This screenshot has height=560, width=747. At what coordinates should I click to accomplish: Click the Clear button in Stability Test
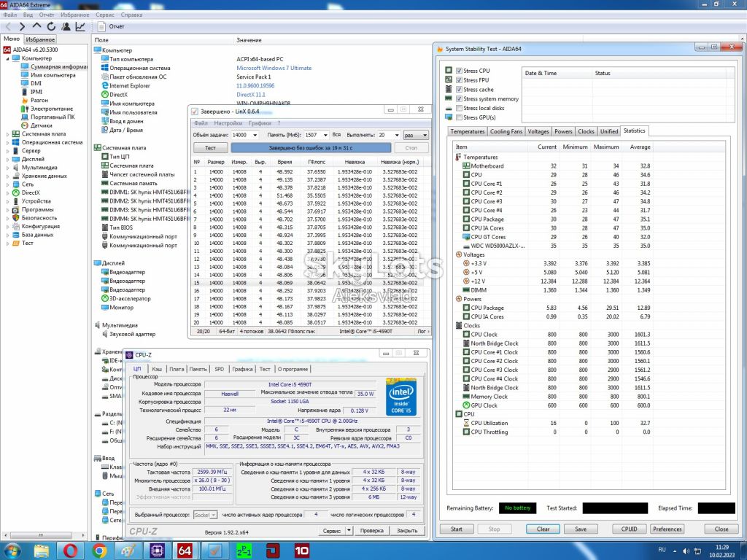pos(543,529)
